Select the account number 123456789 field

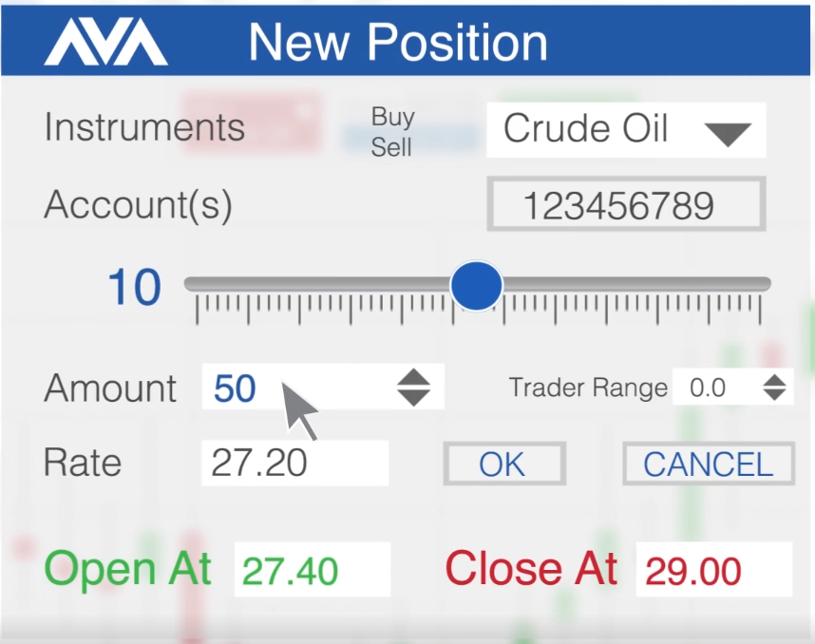click(x=626, y=204)
